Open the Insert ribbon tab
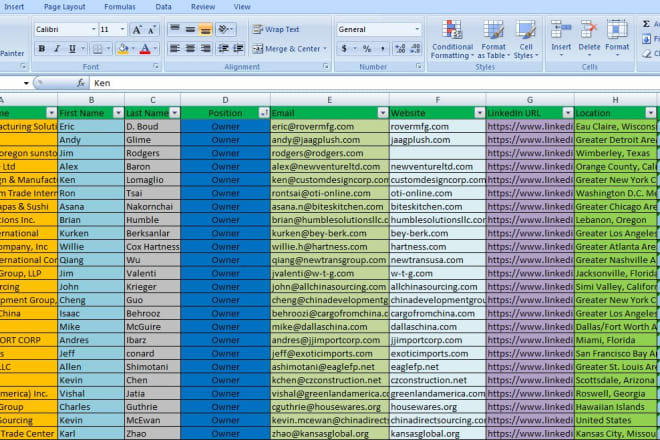Image resolution: width=660 pixels, height=440 pixels. pos(14,7)
